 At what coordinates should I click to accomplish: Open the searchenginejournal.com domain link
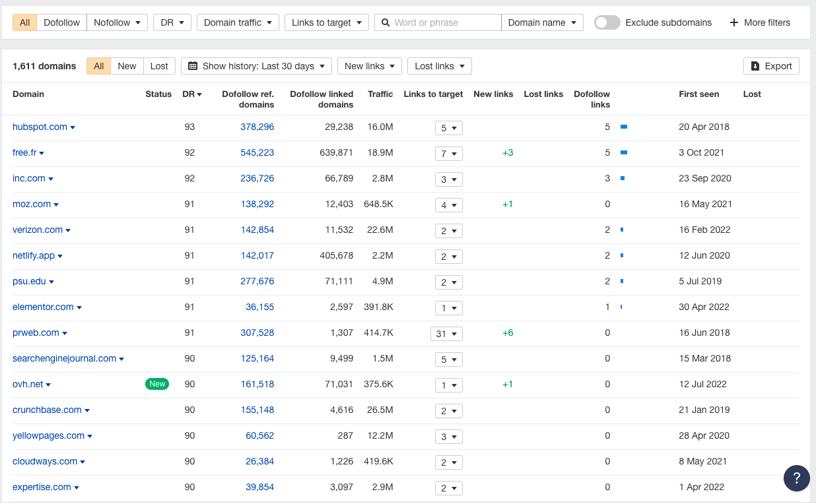click(x=64, y=358)
